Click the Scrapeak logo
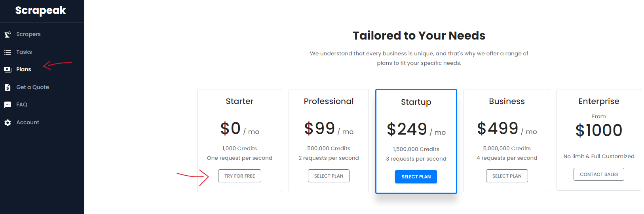The height and width of the screenshot is (214, 644). click(x=40, y=11)
